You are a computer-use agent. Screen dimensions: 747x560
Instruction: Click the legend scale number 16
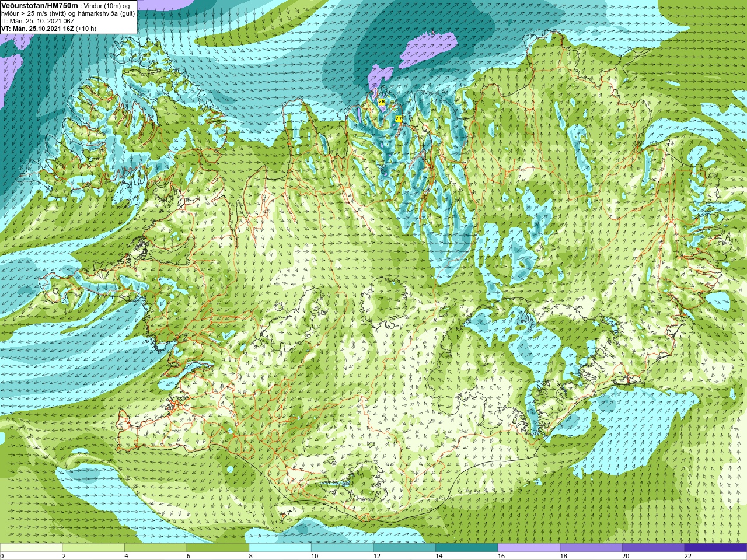coord(501,556)
